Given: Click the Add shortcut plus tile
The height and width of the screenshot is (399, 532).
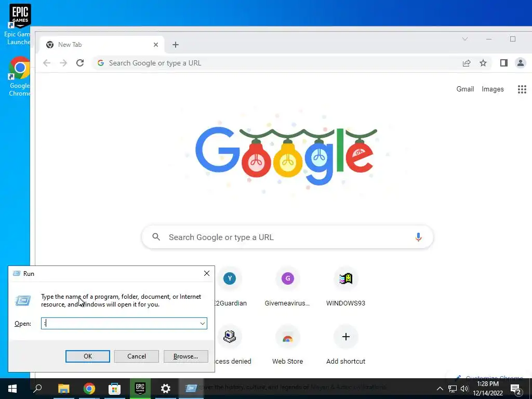Looking at the screenshot, I should 345,345.
